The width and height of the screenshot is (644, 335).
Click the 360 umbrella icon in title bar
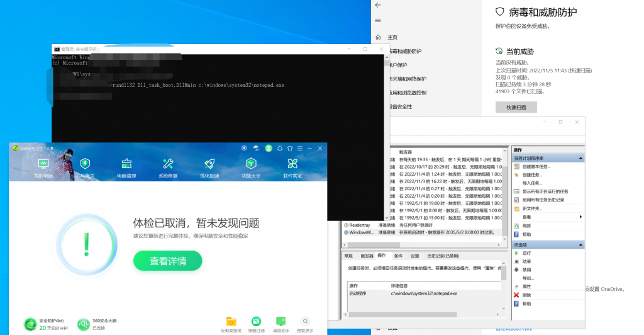tap(257, 149)
